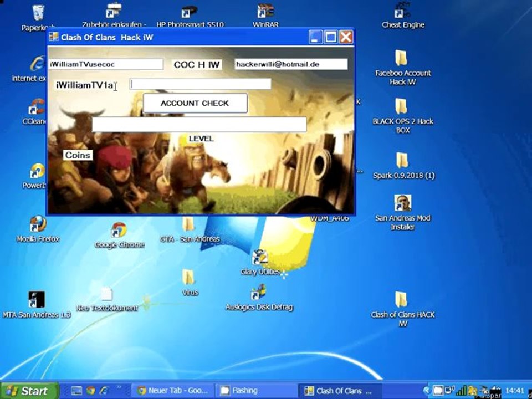Open the Clash of Clans HACK iW folder
The image size is (532, 399).
[401, 300]
